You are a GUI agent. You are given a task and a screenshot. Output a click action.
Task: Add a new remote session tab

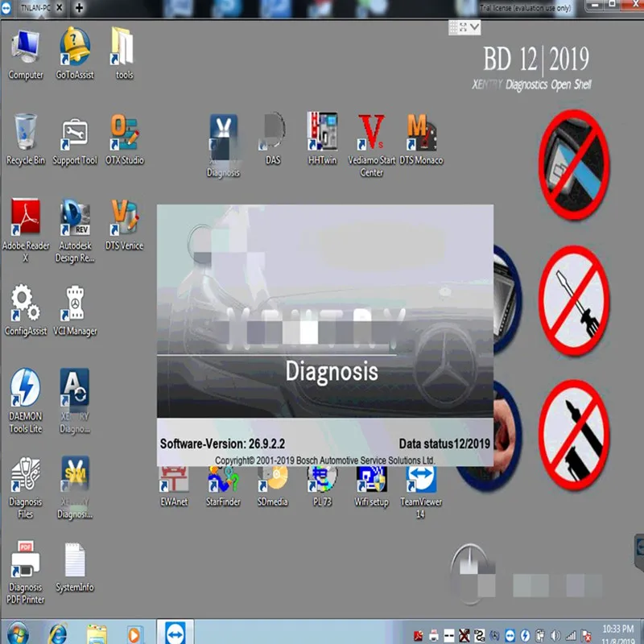79,7
